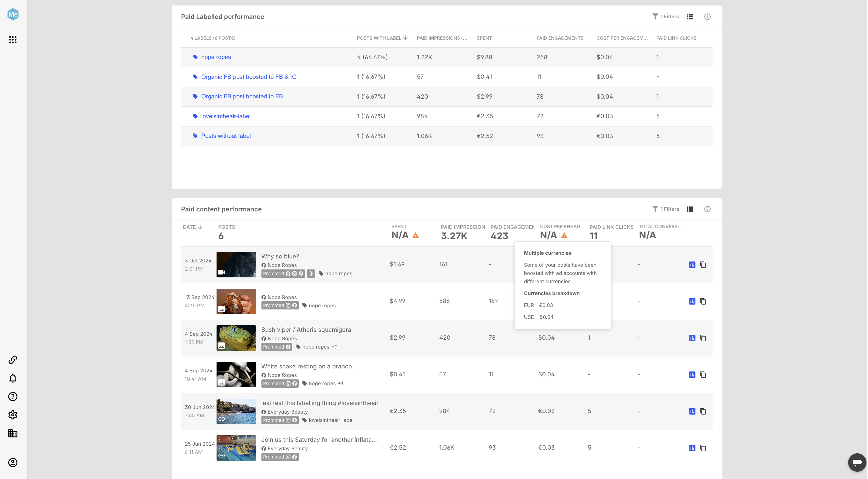Screen dimensions: 868x479
Task: Open Organic FB post boosted to FB & IG label
Action: [249, 77]
